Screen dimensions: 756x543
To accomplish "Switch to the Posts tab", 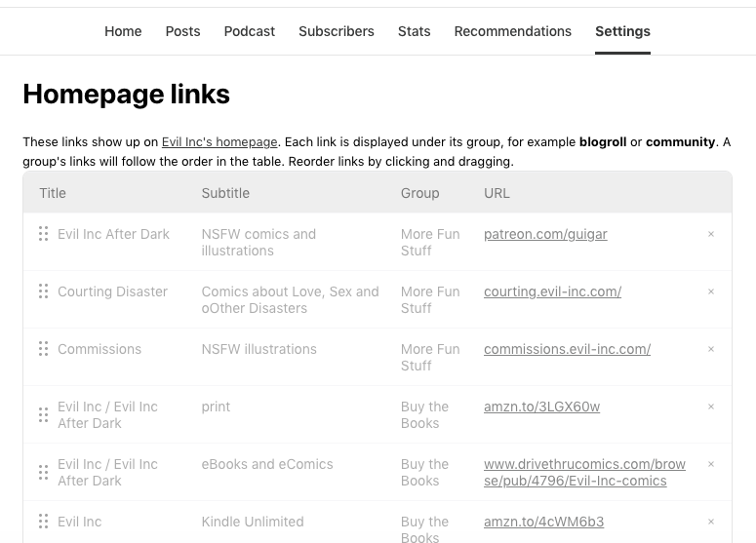I will tap(182, 31).
